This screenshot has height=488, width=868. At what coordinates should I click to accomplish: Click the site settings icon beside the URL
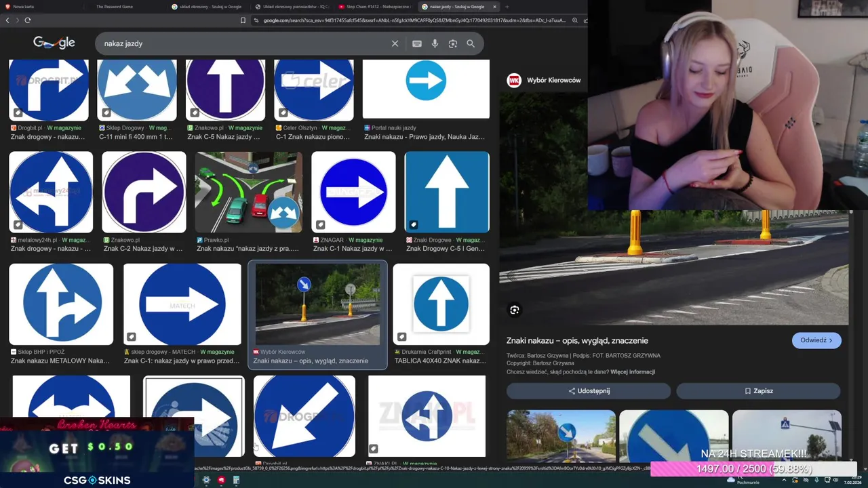[256, 20]
